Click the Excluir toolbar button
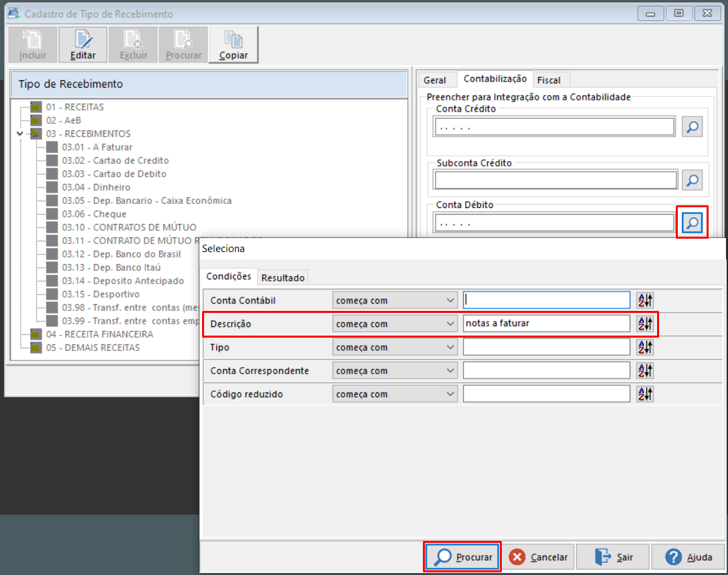 click(x=133, y=45)
